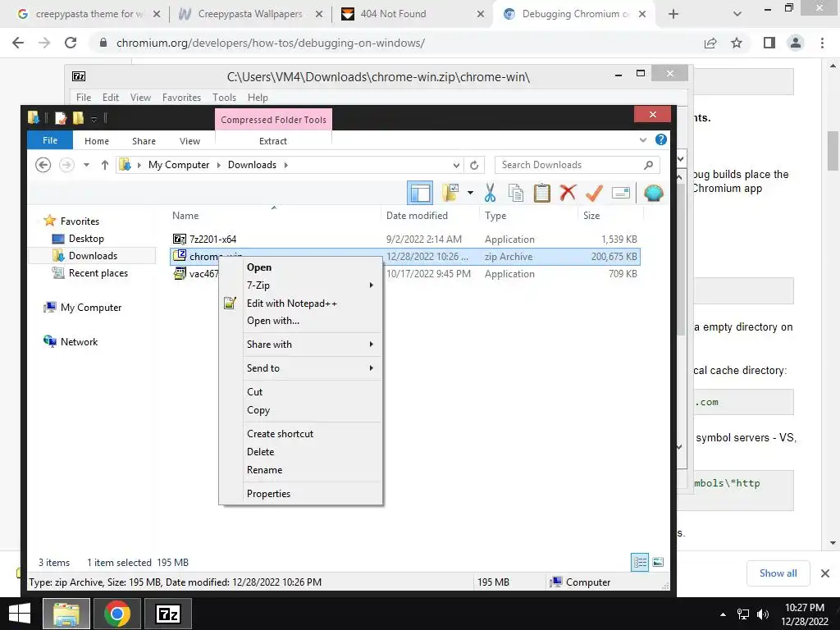
Task: Show hidden system tray icons
Action: (723, 614)
